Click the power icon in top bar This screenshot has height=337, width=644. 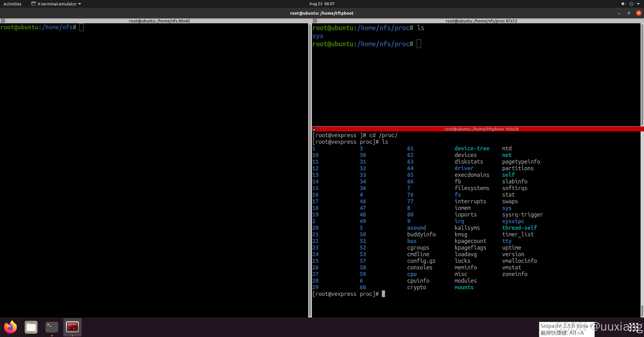tap(631, 4)
